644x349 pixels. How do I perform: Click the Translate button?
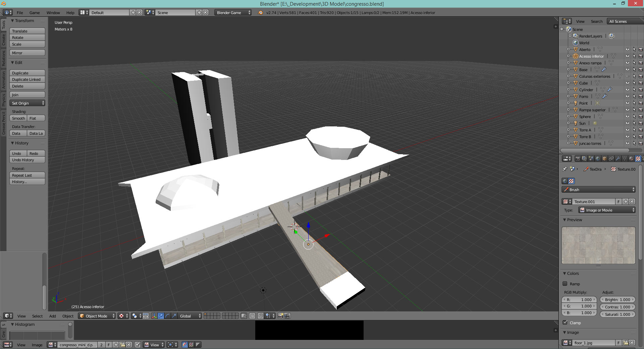coord(27,31)
